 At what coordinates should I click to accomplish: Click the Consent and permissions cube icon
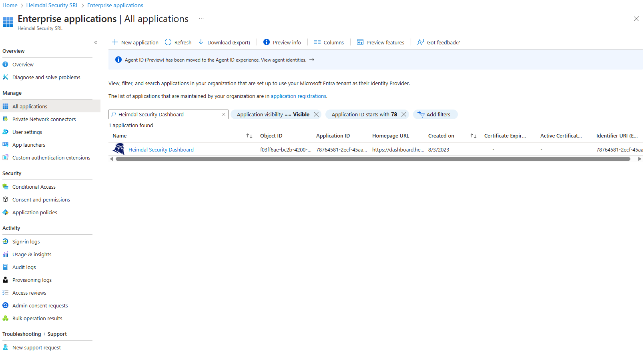[x=6, y=199]
